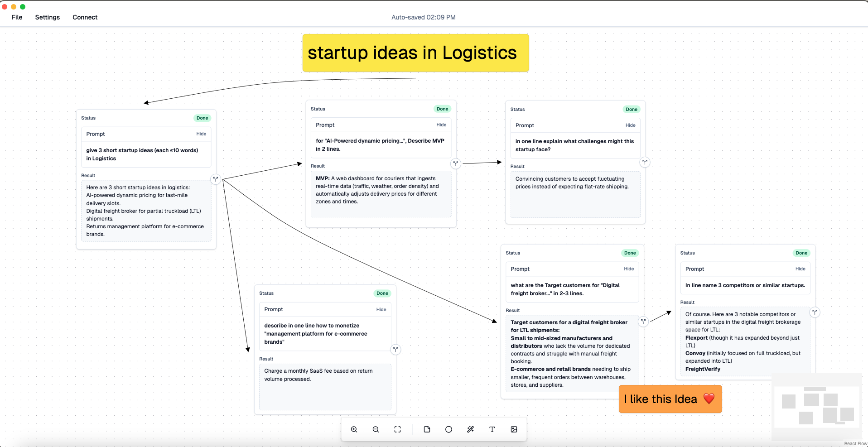Click branch icon on 'competitors' node

pyautogui.click(x=815, y=312)
